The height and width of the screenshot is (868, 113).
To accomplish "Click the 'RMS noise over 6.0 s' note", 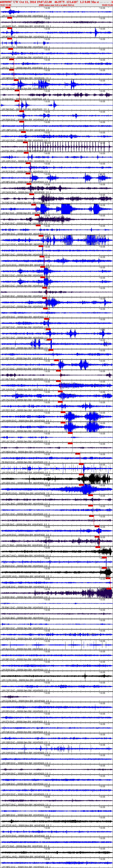I will click(56, 5).
